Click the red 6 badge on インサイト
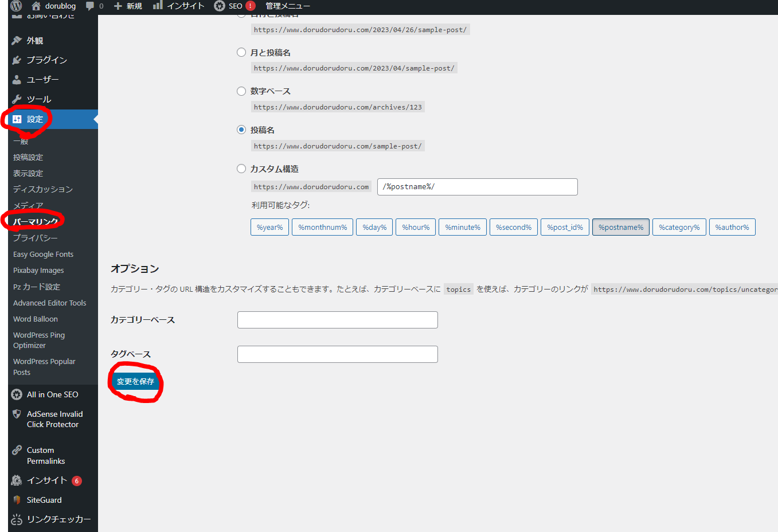The height and width of the screenshot is (532, 778). [77, 481]
